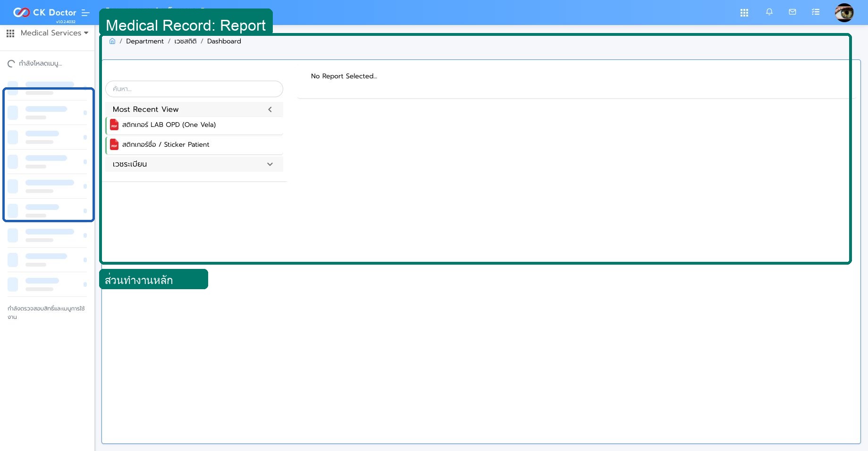The width and height of the screenshot is (868, 451).
Task: Click the Dashboard breadcrumb item
Action: [224, 41]
